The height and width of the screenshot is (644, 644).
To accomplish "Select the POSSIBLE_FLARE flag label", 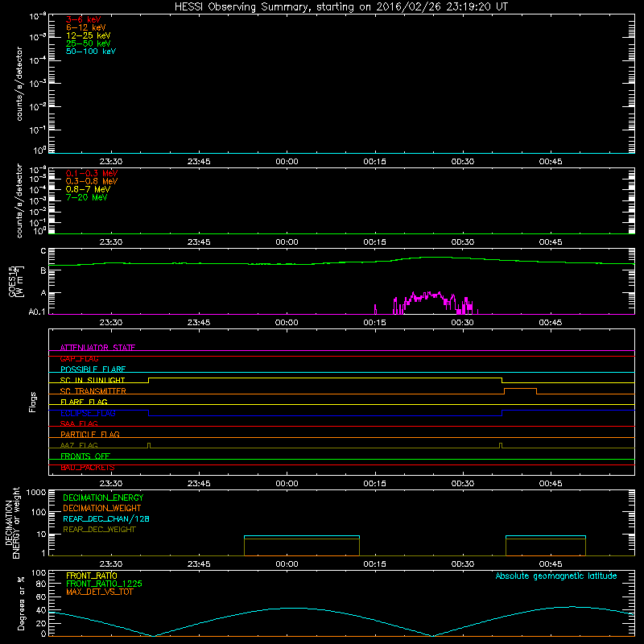I will tap(93, 369).
